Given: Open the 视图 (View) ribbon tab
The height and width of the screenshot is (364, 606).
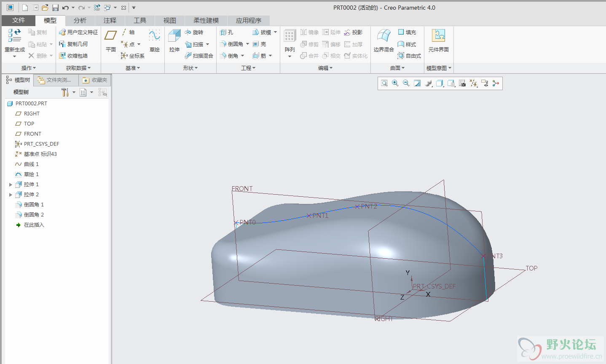Looking at the screenshot, I should point(169,20).
